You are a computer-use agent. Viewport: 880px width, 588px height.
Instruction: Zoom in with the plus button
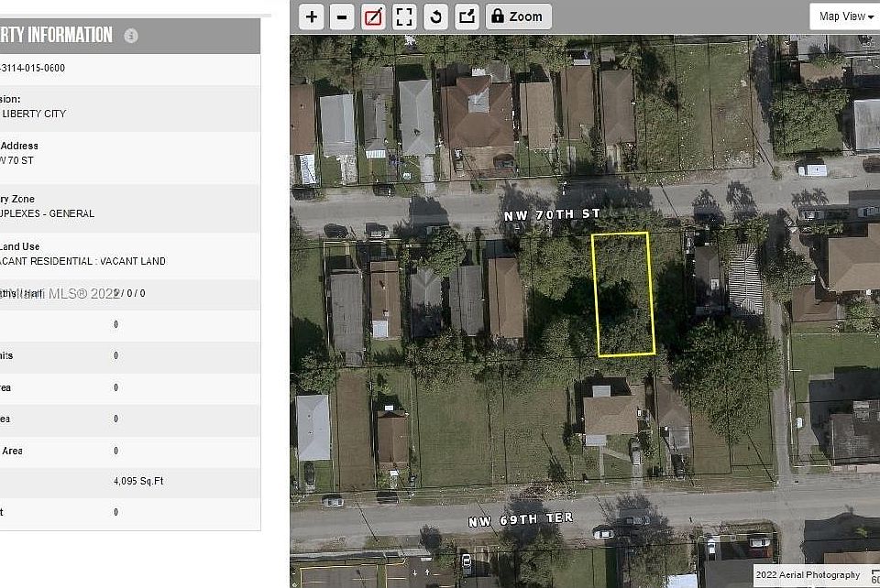pos(312,16)
